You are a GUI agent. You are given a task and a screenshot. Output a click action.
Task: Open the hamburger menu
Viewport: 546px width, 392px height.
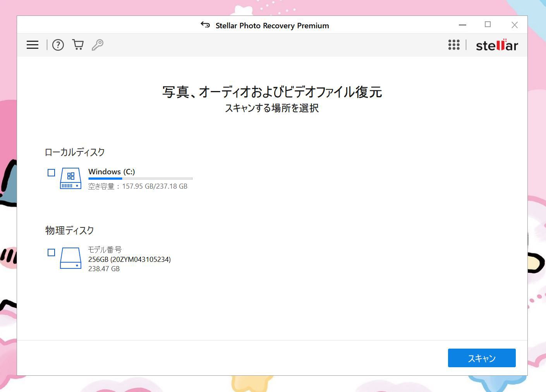pyautogui.click(x=33, y=45)
